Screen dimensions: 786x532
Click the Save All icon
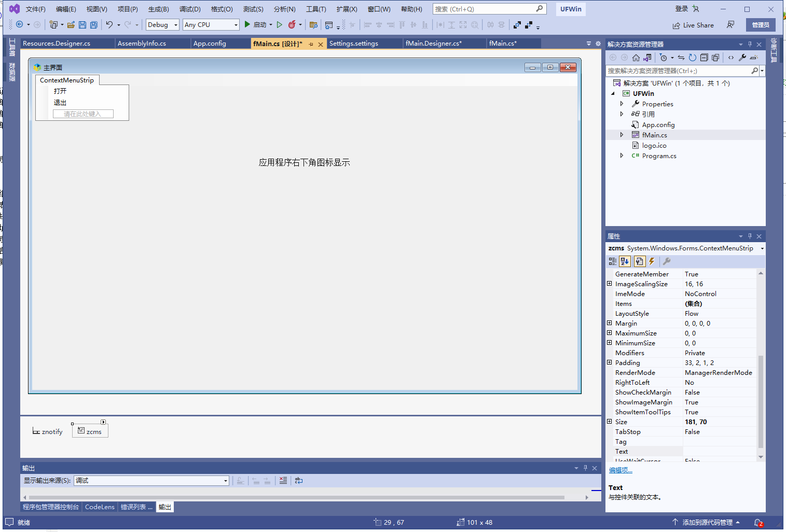tap(94, 24)
